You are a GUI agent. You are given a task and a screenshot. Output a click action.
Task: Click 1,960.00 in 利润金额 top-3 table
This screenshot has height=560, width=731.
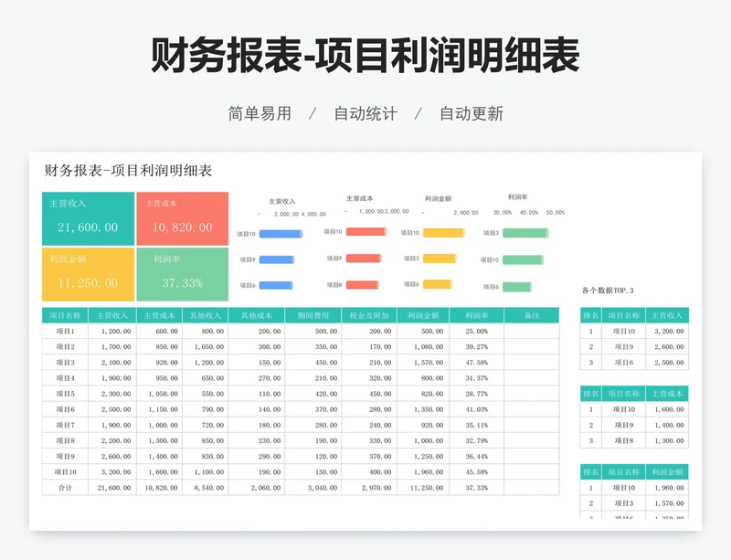click(667, 488)
